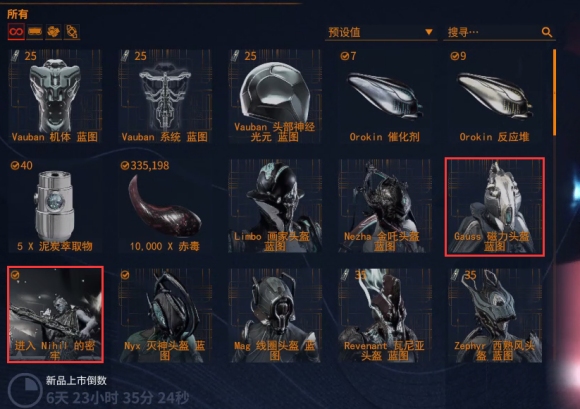
Task: Click into the 搜寻 search field
Action: pos(494,33)
